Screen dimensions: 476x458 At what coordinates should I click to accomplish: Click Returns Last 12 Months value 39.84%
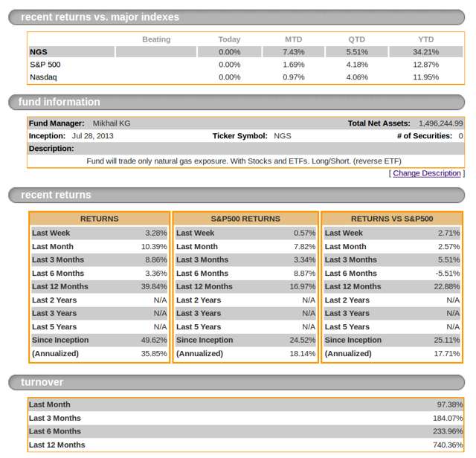coord(154,286)
